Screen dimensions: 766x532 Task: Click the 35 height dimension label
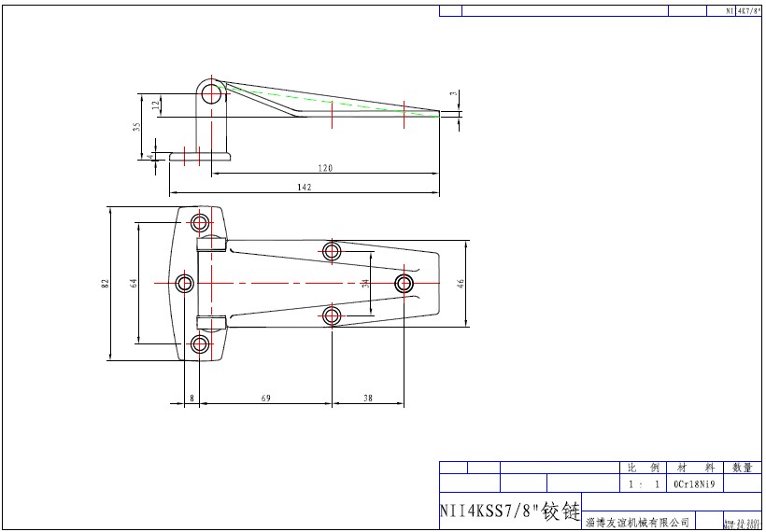click(136, 127)
